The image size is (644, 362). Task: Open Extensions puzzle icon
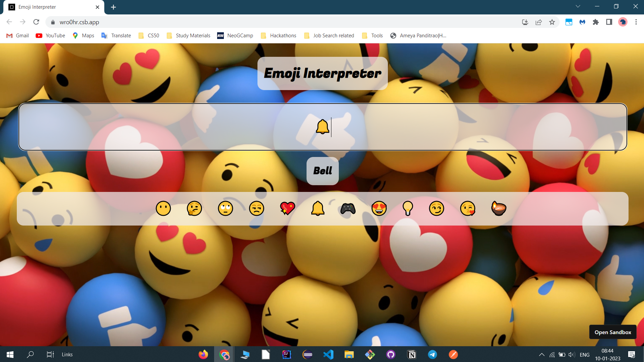coord(596,22)
